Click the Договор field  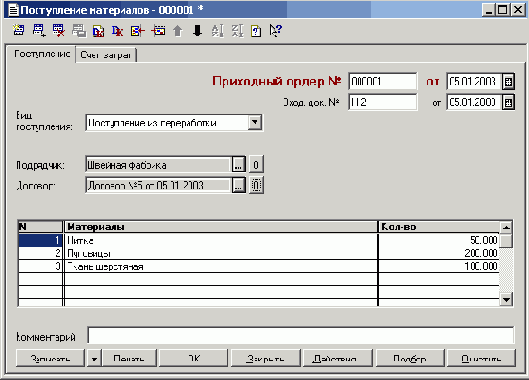tap(159, 185)
